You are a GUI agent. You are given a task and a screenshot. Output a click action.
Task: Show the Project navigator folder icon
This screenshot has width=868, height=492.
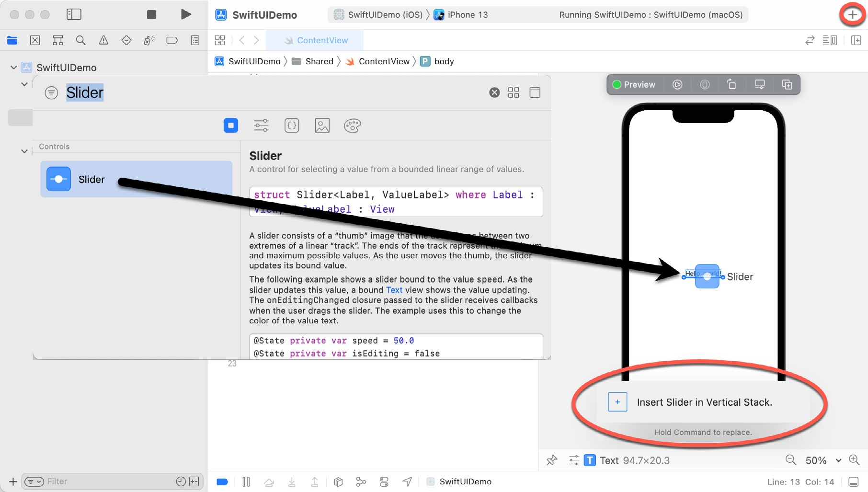coord(12,40)
